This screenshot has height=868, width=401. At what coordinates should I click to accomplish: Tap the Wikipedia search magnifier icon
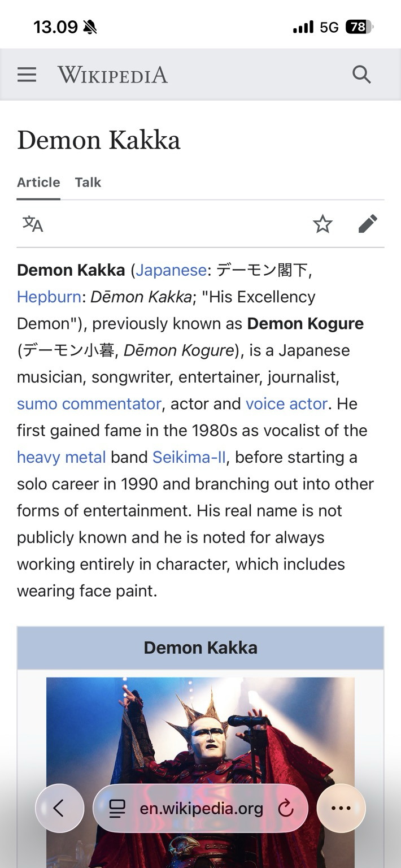tap(361, 75)
